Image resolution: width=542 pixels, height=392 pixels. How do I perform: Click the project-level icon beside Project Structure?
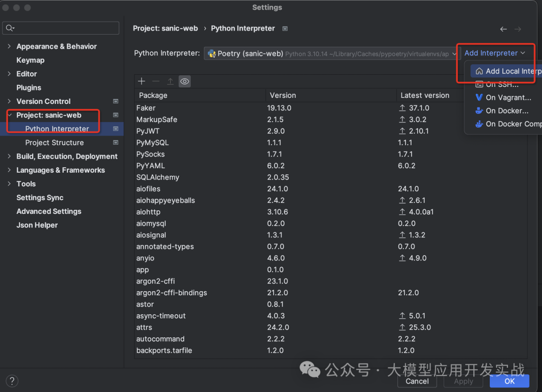click(116, 143)
